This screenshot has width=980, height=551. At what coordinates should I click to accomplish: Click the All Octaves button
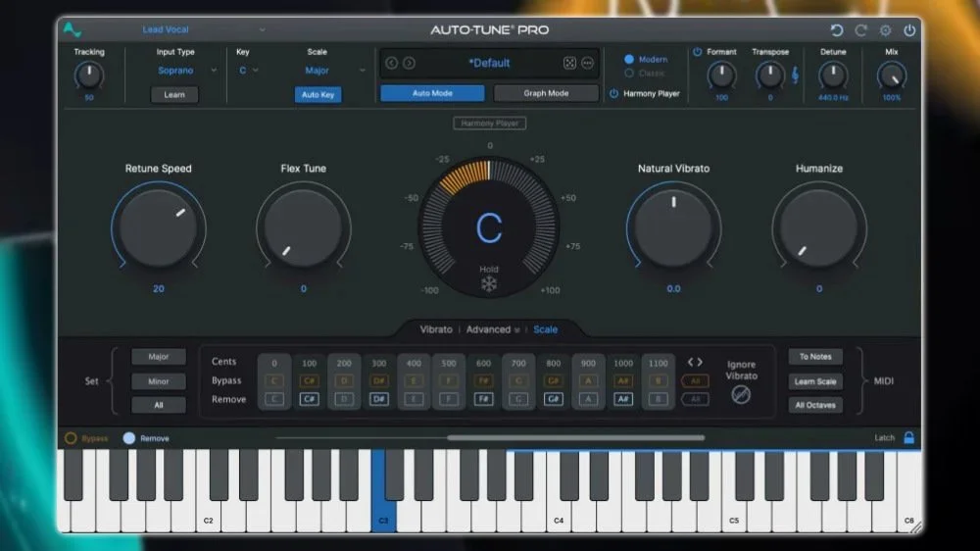[815, 405]
